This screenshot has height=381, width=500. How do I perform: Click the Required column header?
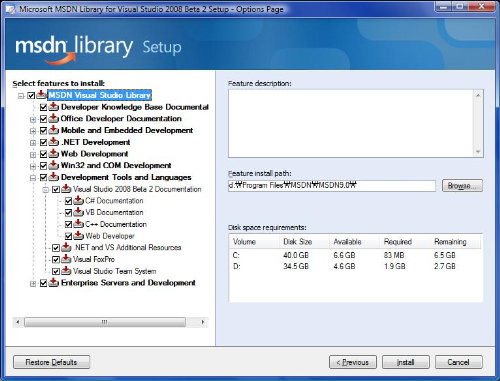(x=405, y=242)
